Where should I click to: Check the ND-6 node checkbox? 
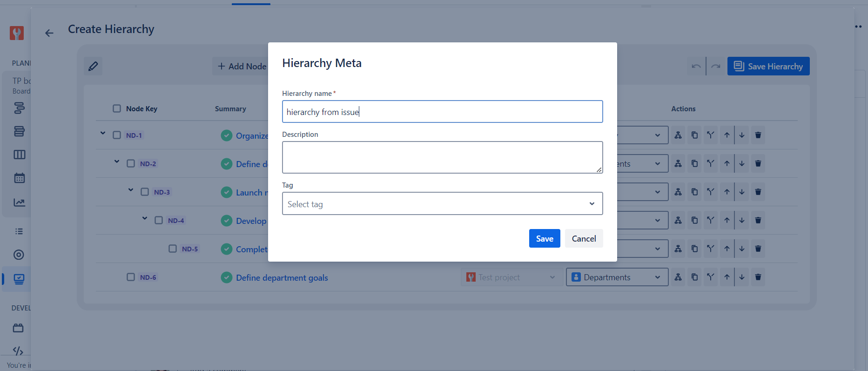[131, 277]
